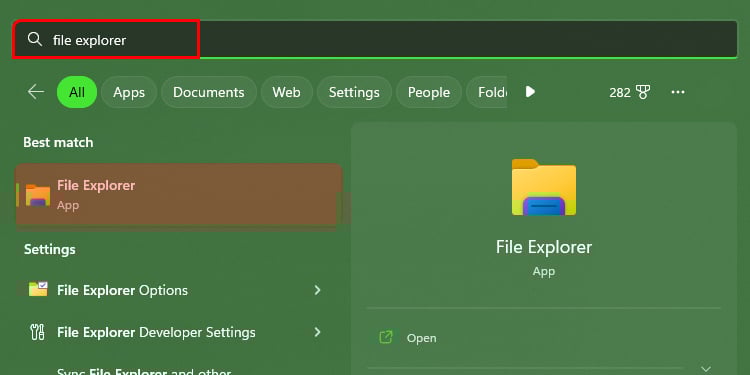Image resolution: width=750 pixels, height=375 pixels.
Task: Switch to the People filter tab
Action: (x=429, y=92)
